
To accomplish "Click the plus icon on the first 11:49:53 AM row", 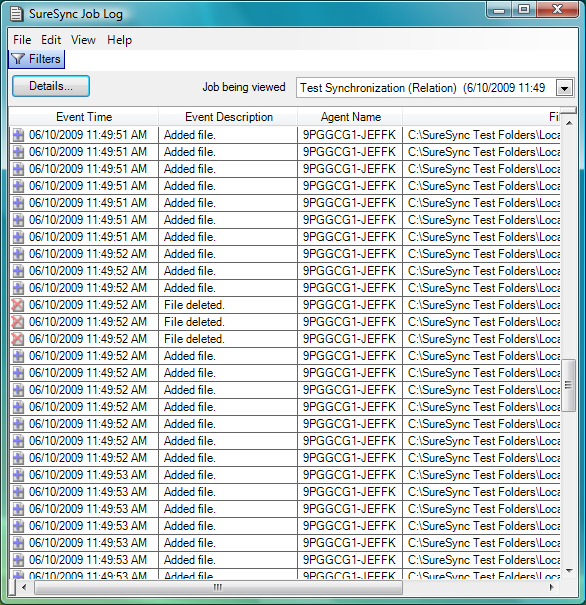I will tap(18, 475).
